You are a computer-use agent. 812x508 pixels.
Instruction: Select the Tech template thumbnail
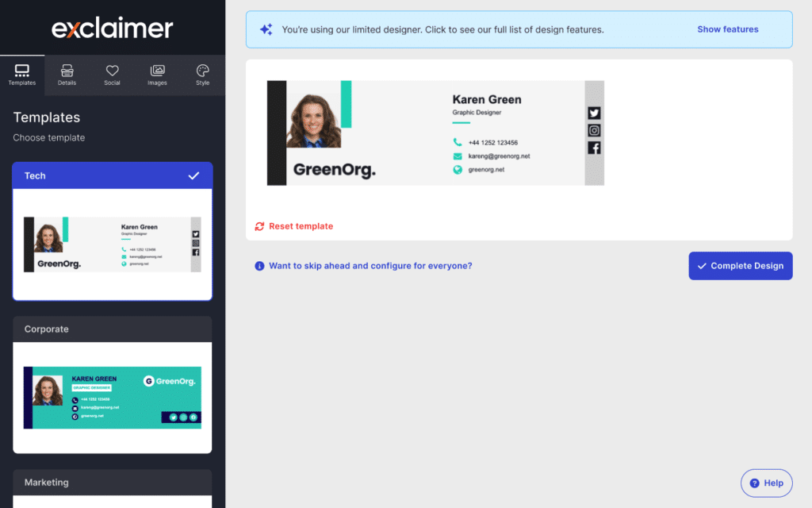point(113,244)
